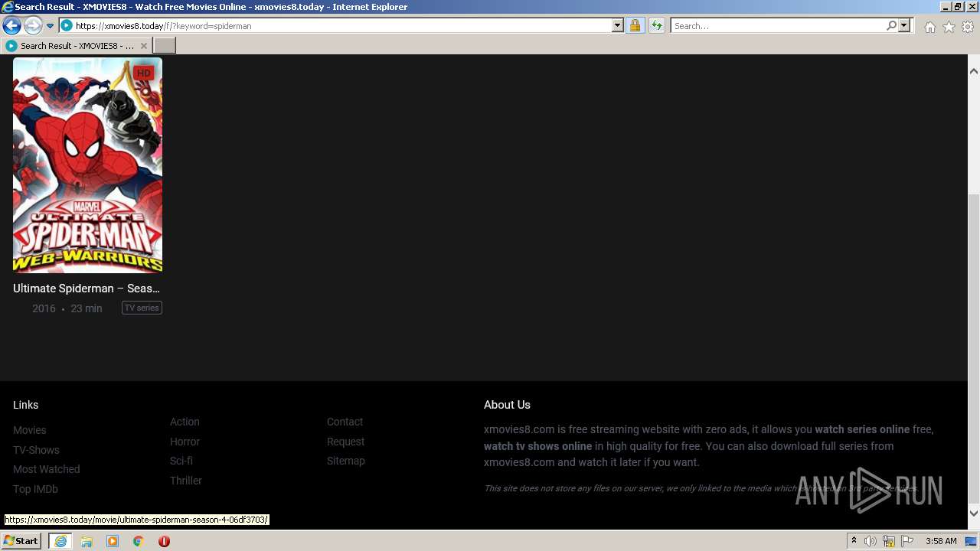Minimize the Internet Explorer window
980x551 pixels.
click(946, 7)
